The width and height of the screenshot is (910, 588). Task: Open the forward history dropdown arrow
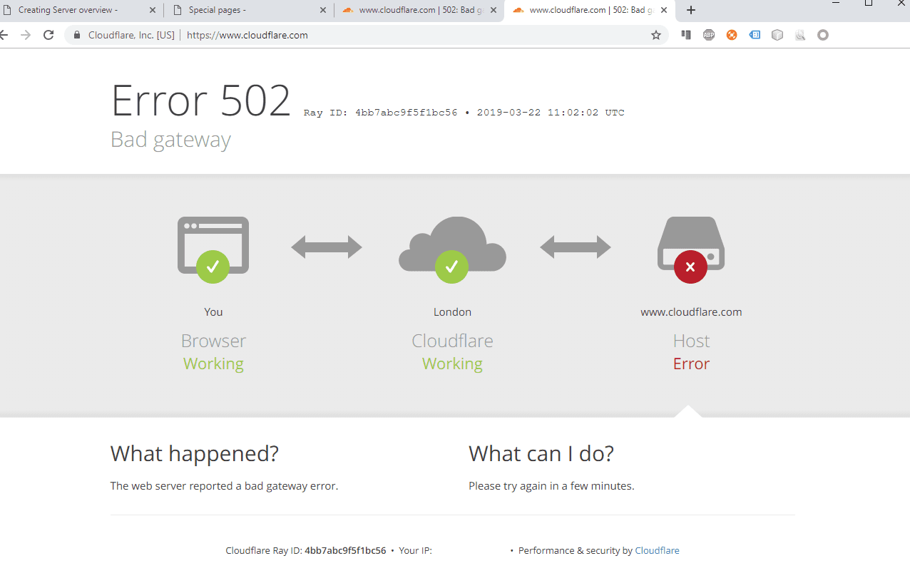pyautogui.click(x=26, y=34)
